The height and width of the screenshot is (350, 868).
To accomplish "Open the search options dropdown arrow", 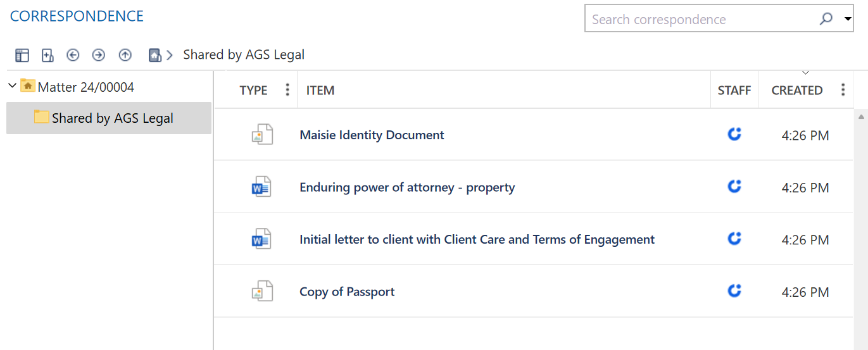I will [848, 19].
